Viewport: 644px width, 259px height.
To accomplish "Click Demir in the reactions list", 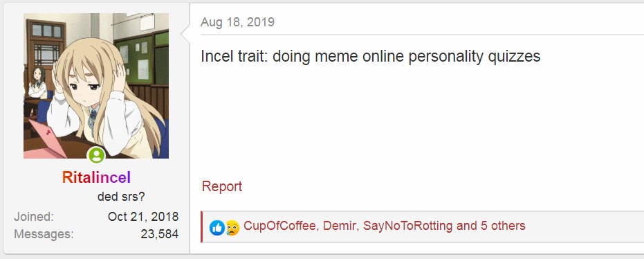I will (x=339, y=226).
